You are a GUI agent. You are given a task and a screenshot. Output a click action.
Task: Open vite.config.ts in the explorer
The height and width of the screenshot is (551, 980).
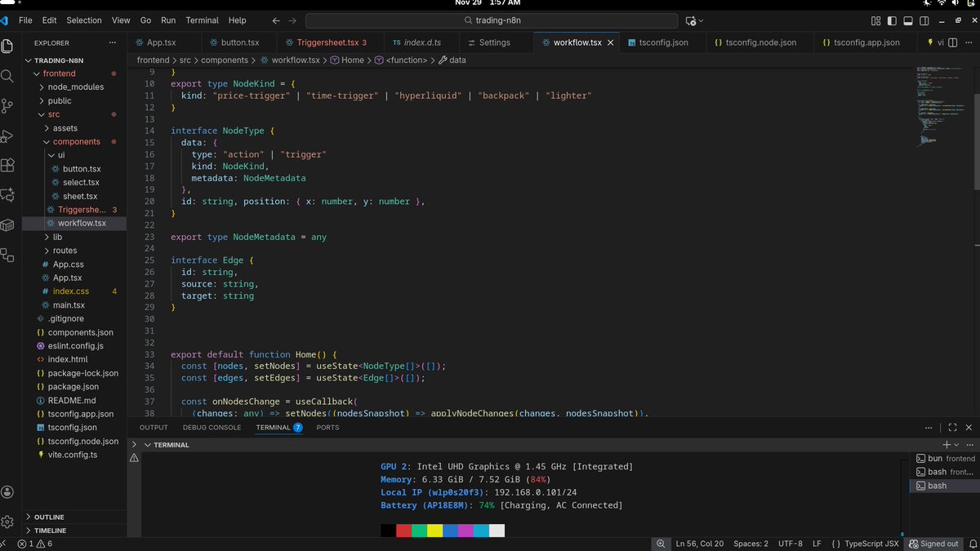73,455
